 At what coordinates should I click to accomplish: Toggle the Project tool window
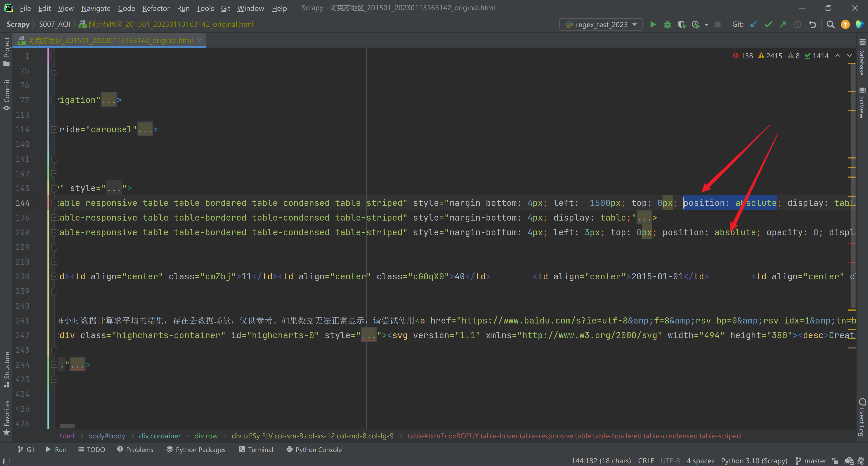click(6, 51)
